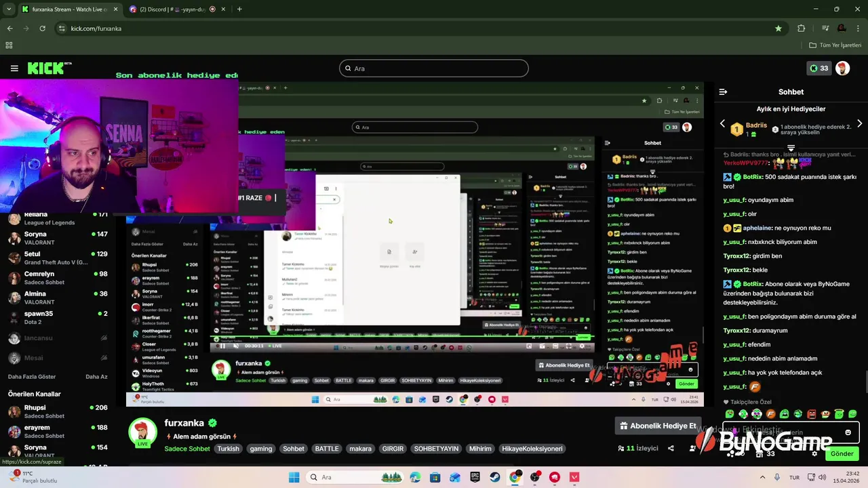Expand the pinned gifter banner handle
868x488 pixels.
point(791,147)
